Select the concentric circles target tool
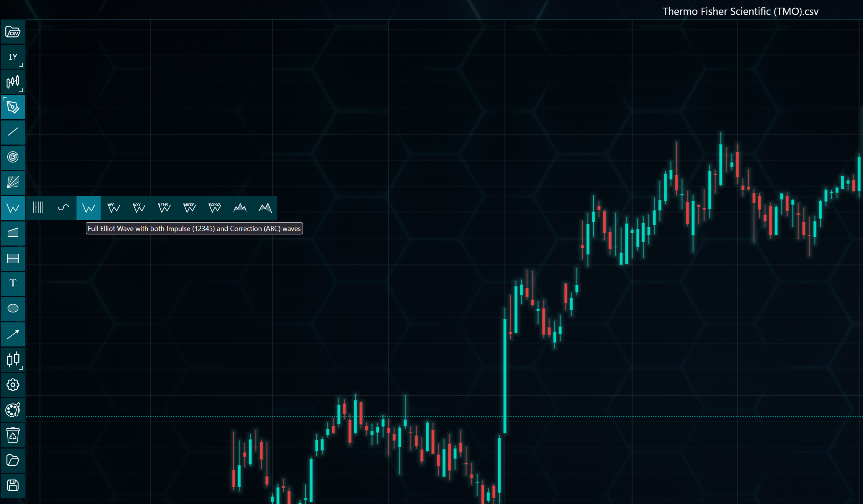This screenshot has width=863, height=504. 13,158
